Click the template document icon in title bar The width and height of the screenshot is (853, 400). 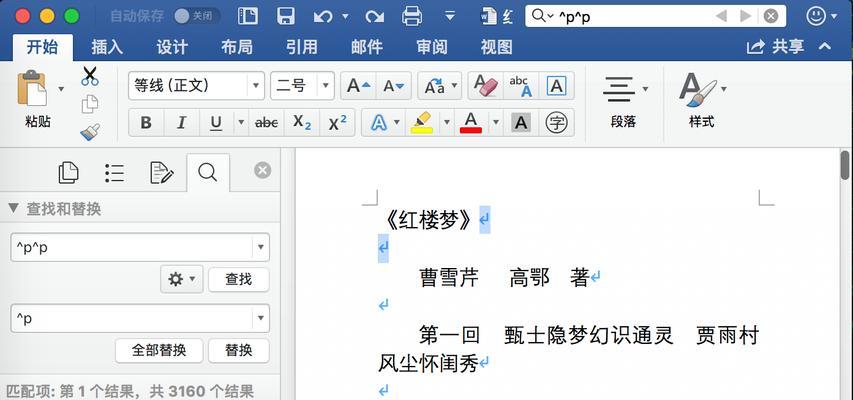(x=248, y=16)
